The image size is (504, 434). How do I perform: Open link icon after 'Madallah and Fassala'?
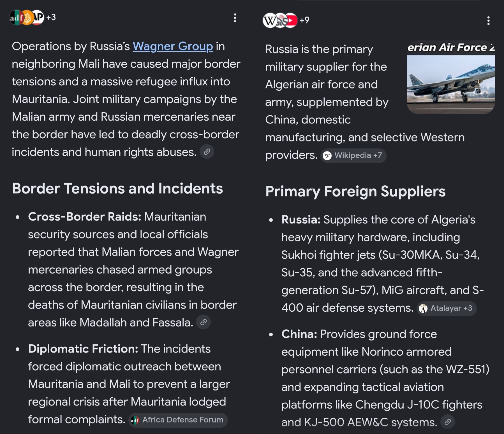204,322
